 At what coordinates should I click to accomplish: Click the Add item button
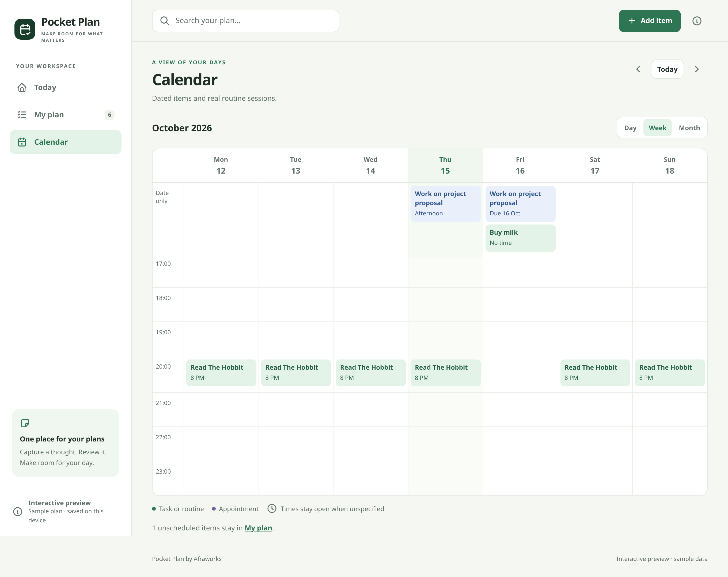tap(649, 21)
